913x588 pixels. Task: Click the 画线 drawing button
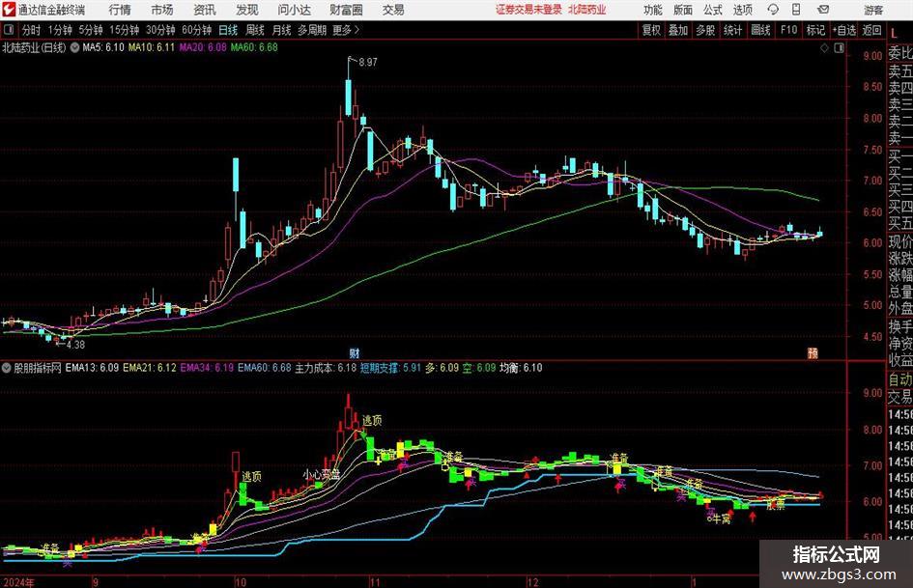pyautogui.click(x=760, y=30)
